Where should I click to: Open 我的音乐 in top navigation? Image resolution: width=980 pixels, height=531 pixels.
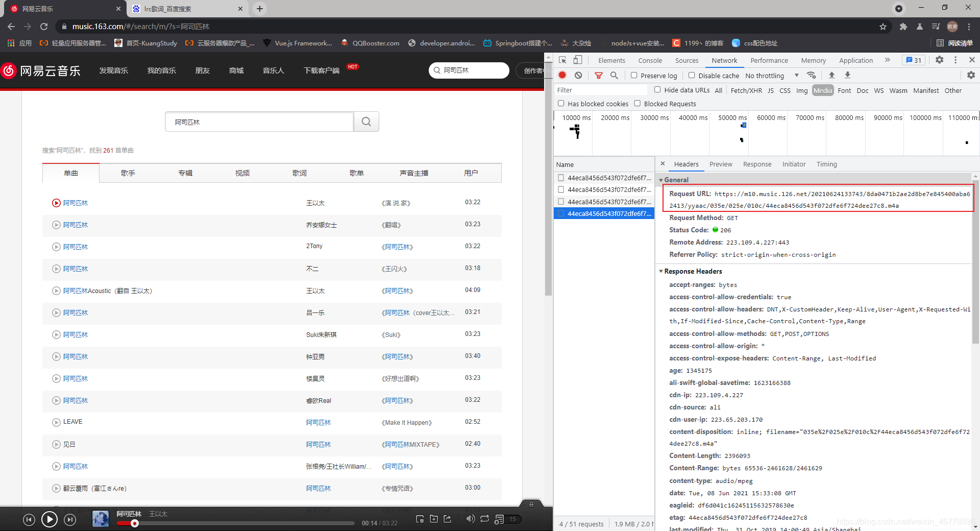tap(162, 70)
